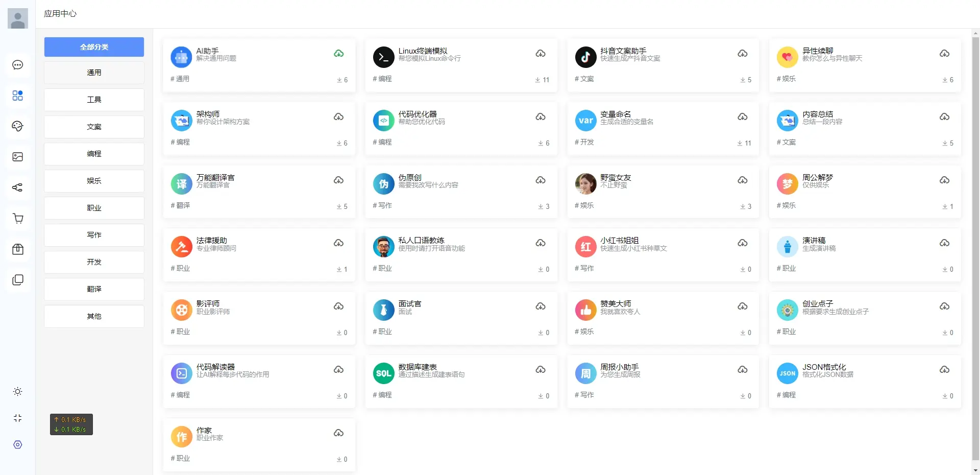Click the settings gear at sidebar bottom

pos(17,445)
